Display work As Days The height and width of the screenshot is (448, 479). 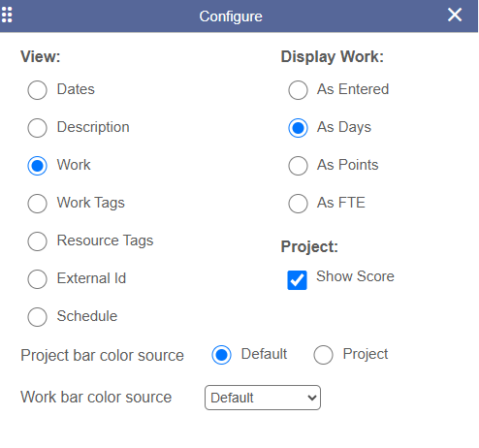coord(298,128)
